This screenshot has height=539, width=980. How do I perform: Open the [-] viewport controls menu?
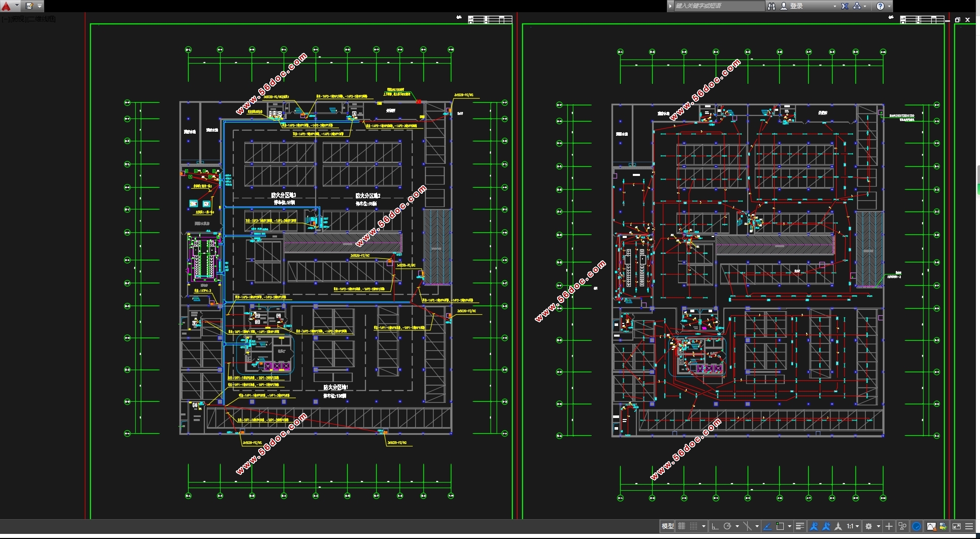(5, 19)
